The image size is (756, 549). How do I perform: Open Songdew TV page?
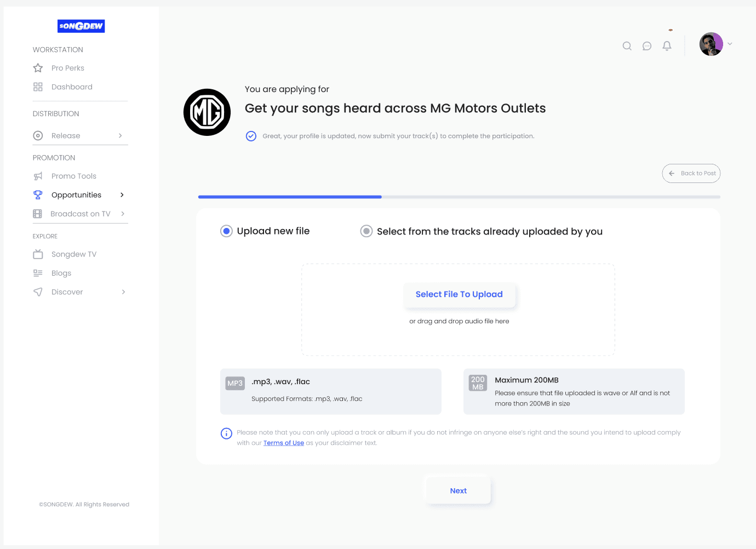(x=74, y=254)
